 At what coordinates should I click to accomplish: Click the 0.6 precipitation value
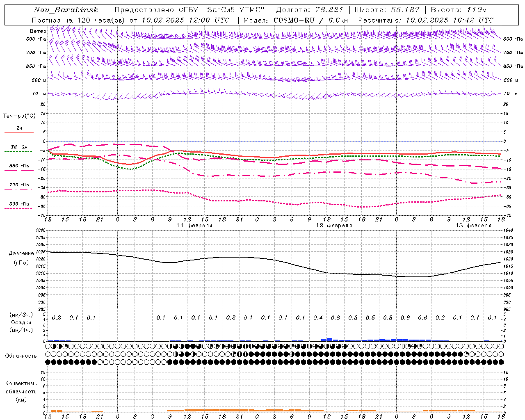point(422,318)
